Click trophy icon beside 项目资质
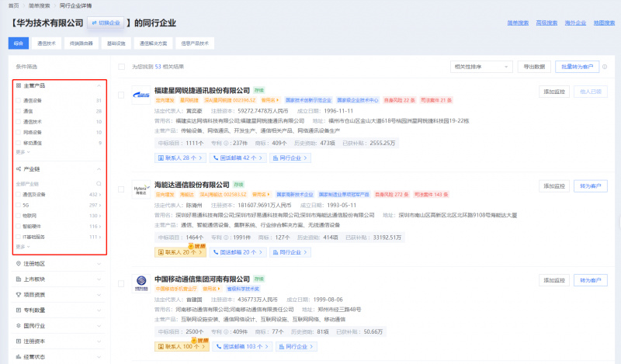The height and width of the screenshot is (364, 621). point(19,295)
